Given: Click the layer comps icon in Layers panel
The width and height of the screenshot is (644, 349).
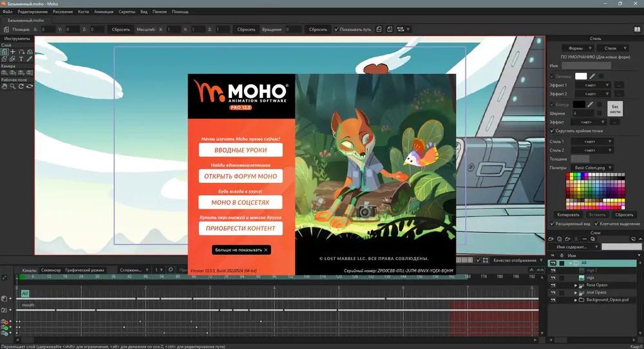Looking at the screenshot, I should pos(592,238).
